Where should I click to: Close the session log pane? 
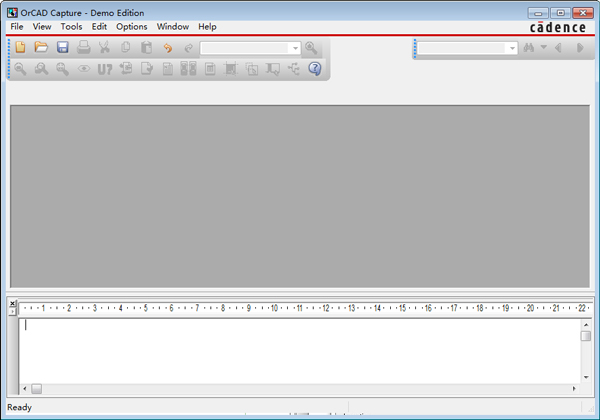[x=12, y=302]
